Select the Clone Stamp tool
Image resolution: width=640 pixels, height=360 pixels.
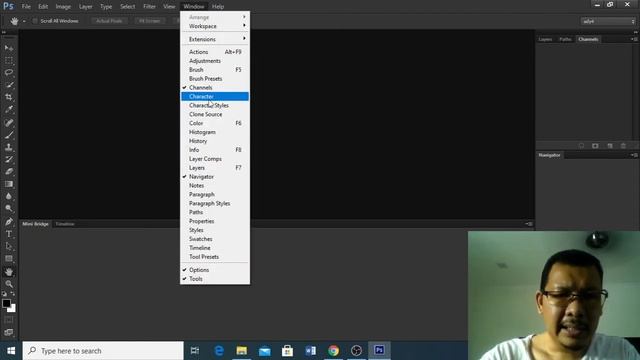coord(9,147)
